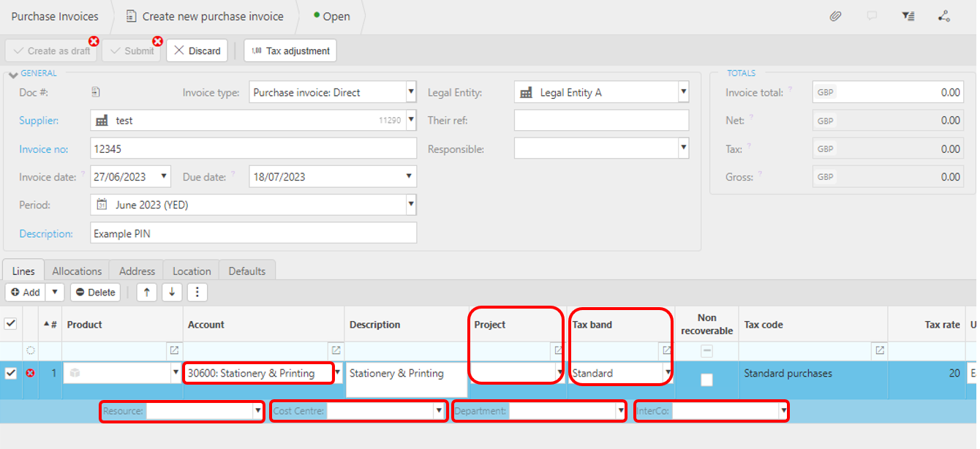Viewport: 980px width, 449px height.
Task: Click the red error badge on Submit
Action: pos(157,41)
